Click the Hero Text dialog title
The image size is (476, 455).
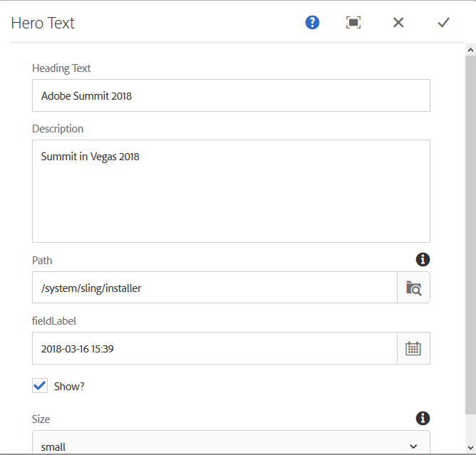(43, 23)
